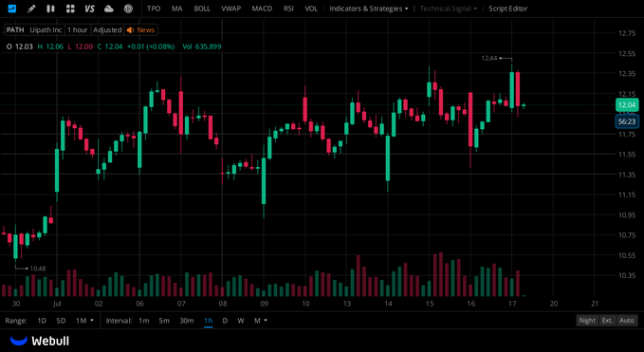Set range to 1D
Viewport: 644px width, 352px height.
pyautogui.click(x=42, y=321)
